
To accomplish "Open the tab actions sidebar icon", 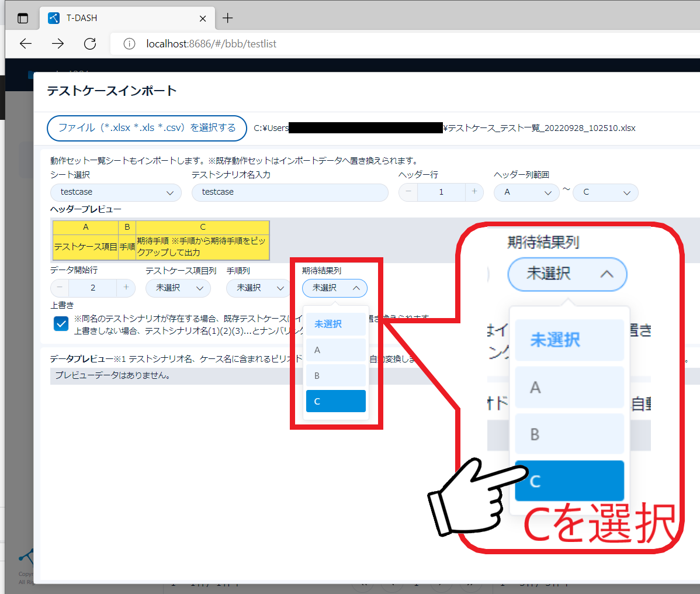I will tap(23, 18).
